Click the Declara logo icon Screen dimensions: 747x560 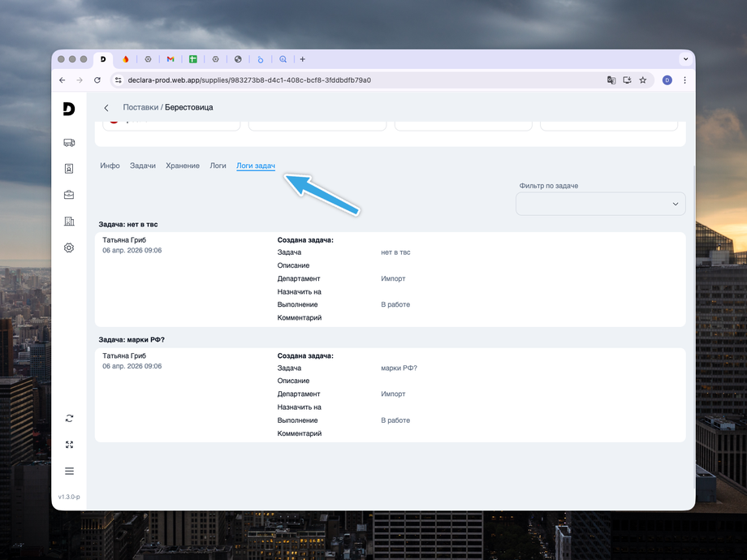69,109
